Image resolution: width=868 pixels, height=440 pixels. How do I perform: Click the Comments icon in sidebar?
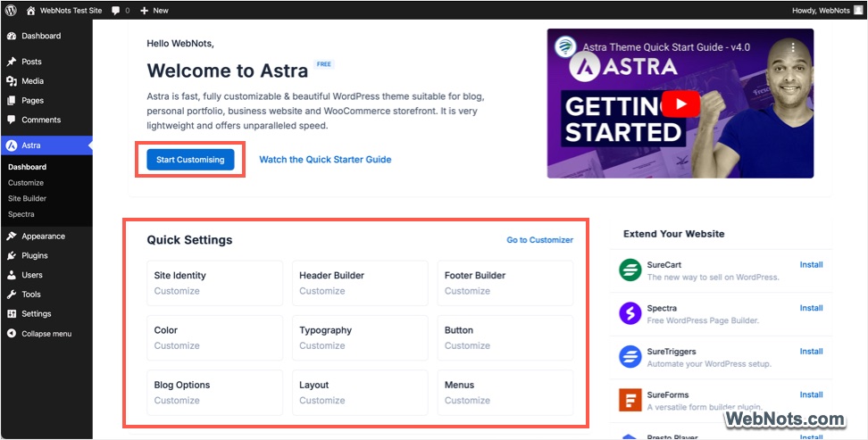(x=12, y=120)
